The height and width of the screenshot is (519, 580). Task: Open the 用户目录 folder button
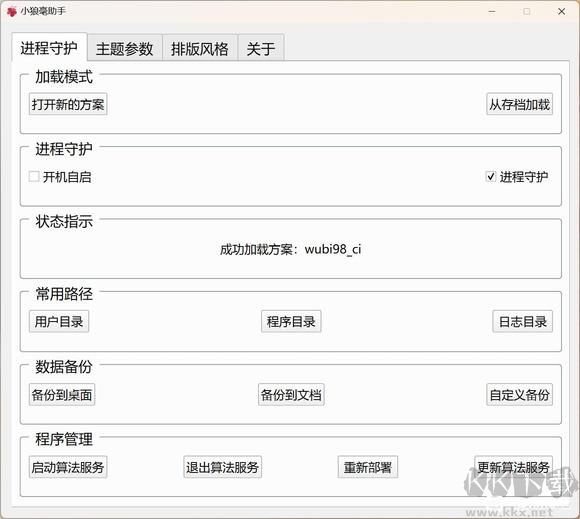pos(59,321)
